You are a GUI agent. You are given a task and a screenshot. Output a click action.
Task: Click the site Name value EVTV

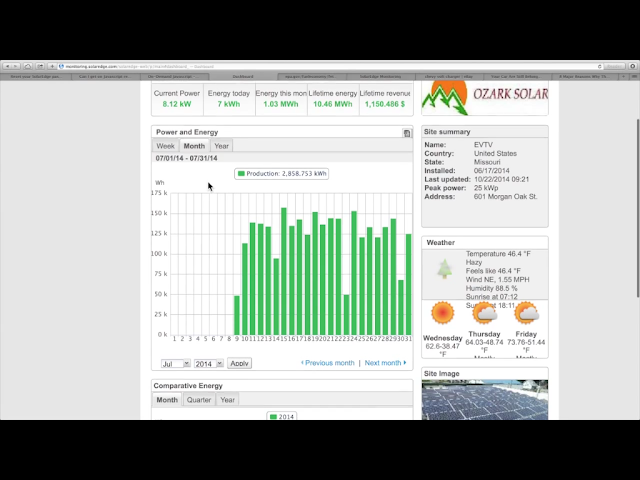483,145
